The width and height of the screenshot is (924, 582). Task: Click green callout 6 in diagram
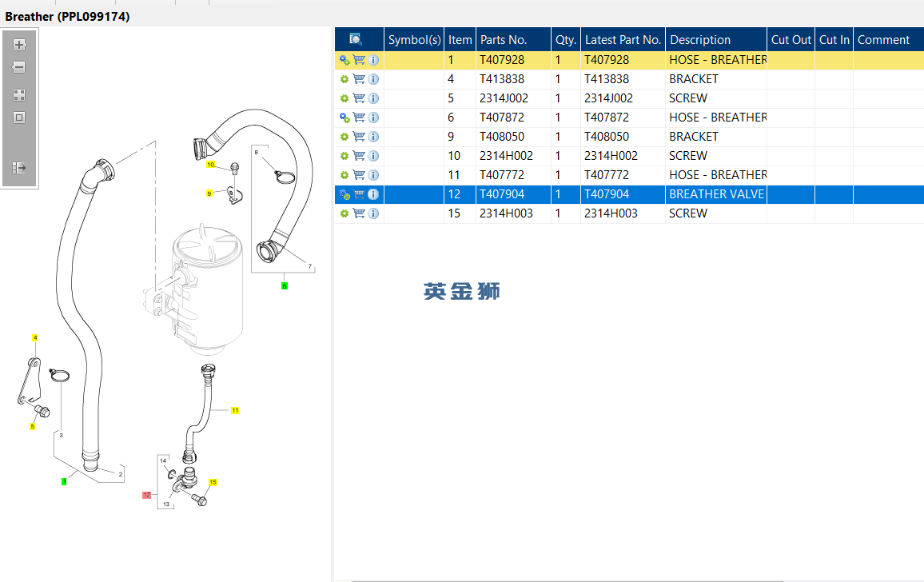284,286
